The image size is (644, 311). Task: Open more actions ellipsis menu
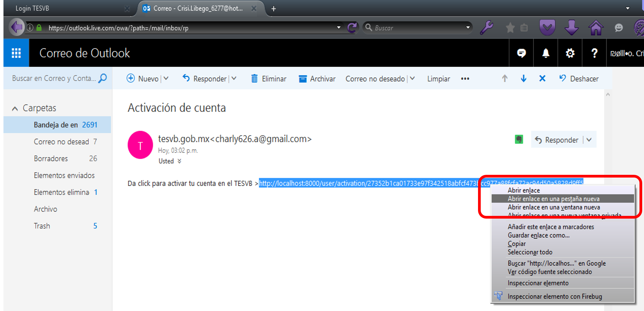(x=465, y=79)
